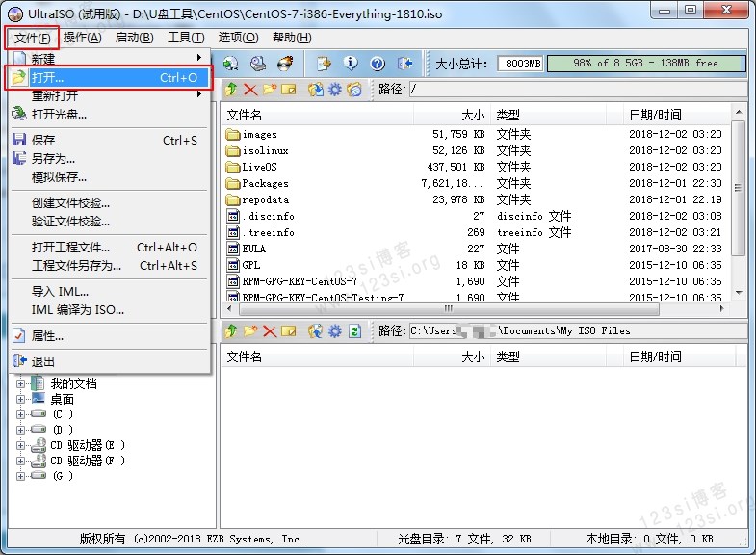Choose 打开工程文件... menu entry

[x=110, y=248]
